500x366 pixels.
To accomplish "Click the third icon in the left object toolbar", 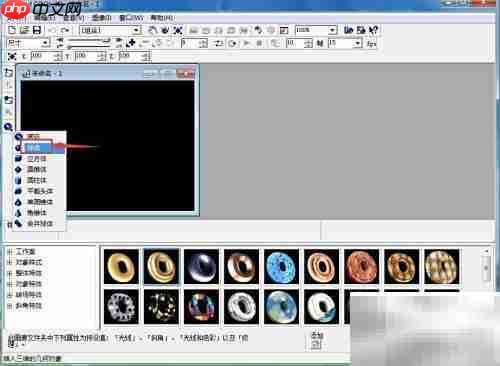I will (9, 100).
